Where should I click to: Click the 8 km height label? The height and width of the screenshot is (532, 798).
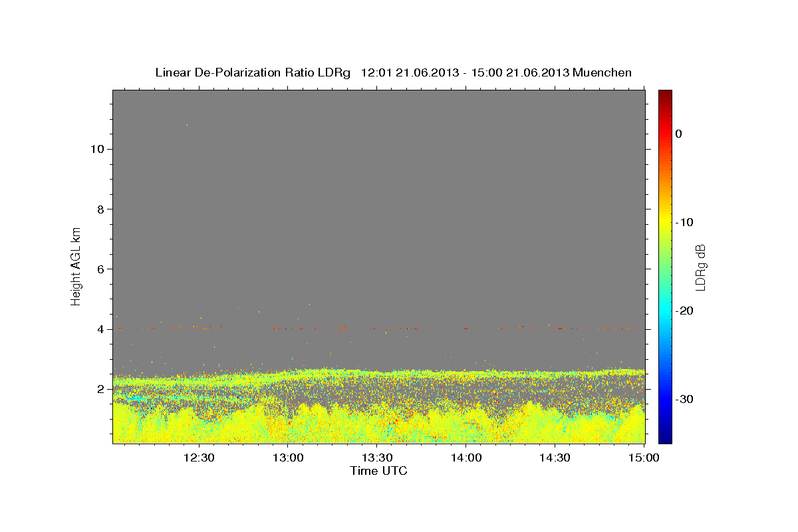[100, 209]
